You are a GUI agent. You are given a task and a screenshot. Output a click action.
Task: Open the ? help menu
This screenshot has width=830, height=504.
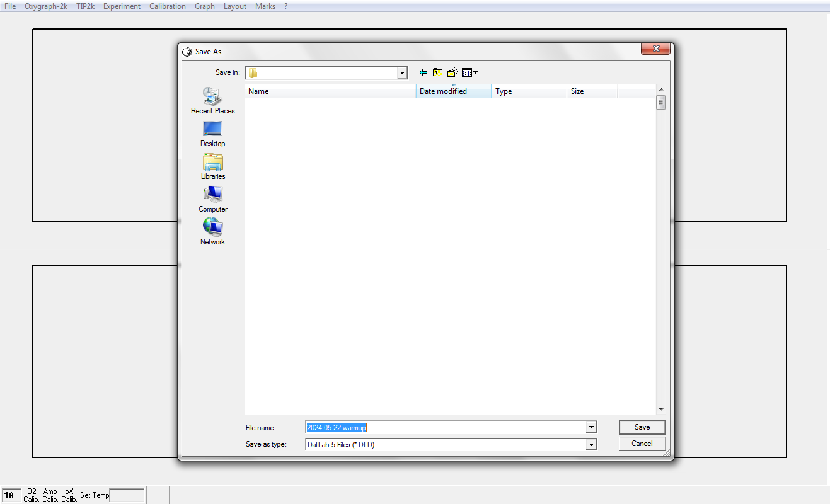coord(285,6)
